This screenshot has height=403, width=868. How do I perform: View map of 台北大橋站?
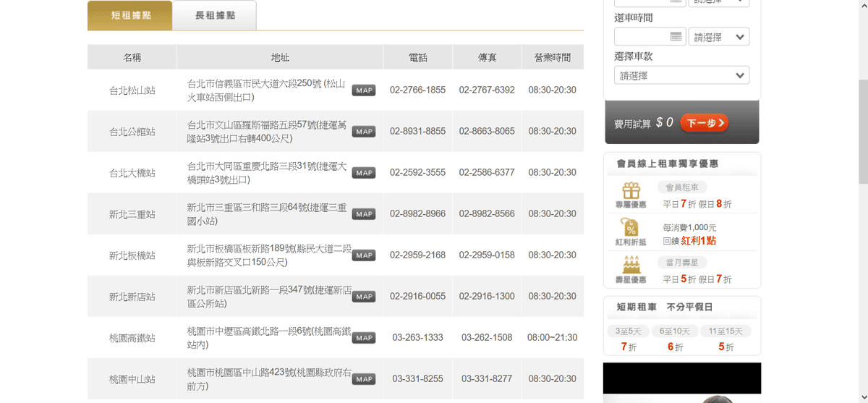[x=363, y=173]
